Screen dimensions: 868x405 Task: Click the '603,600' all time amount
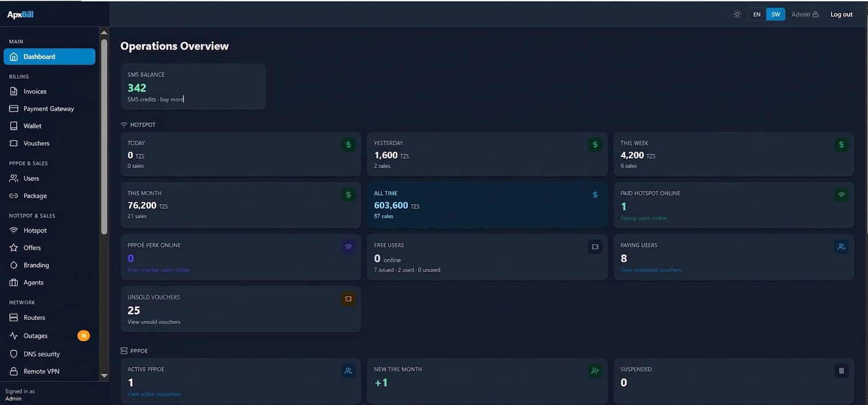pos(391,205)
